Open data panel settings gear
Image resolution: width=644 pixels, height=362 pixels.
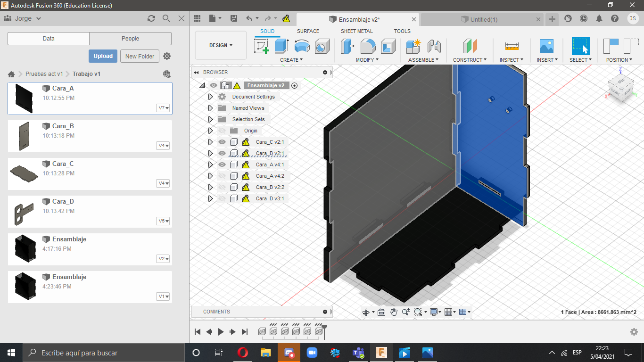click(167, 56)
